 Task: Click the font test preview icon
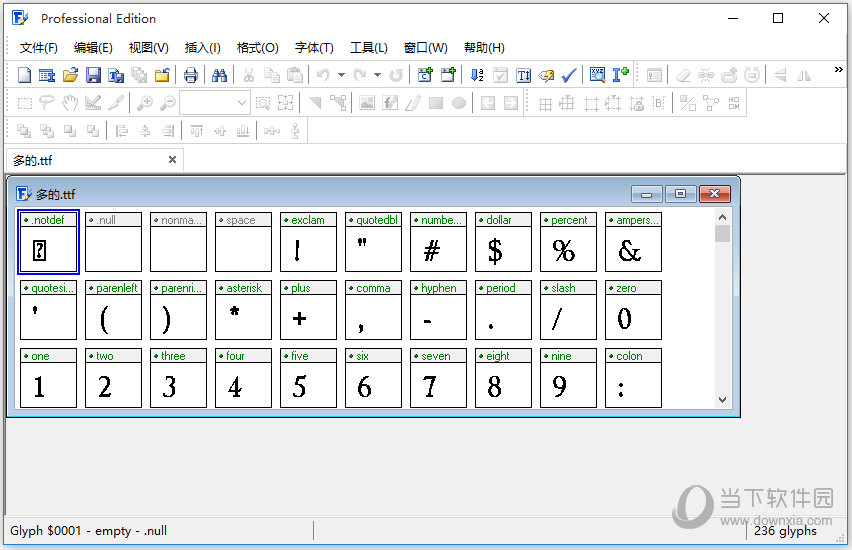coord(598,75)
